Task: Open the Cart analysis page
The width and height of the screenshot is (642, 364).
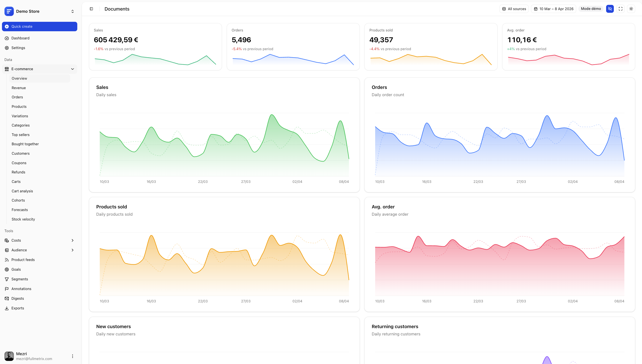Action: coord(22,191)
